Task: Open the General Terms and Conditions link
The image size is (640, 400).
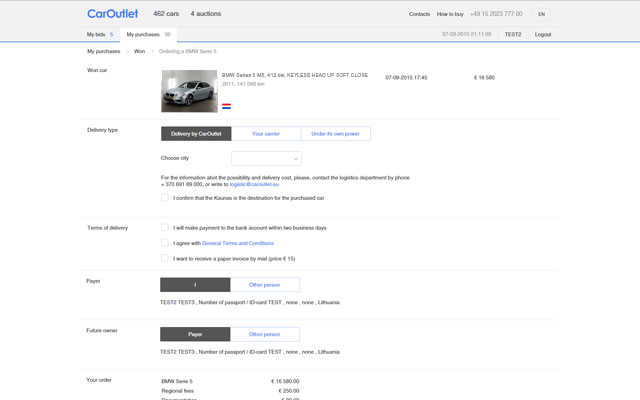Action: click(238, 243)
